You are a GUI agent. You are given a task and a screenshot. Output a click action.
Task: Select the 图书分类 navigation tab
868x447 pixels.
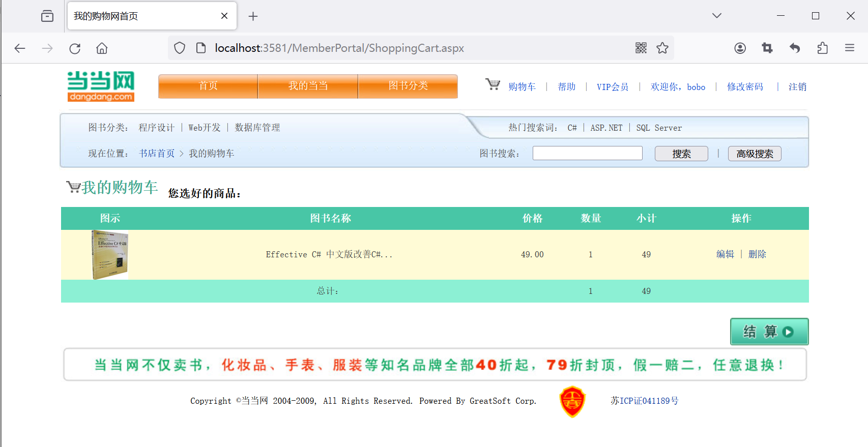[408, 86]
